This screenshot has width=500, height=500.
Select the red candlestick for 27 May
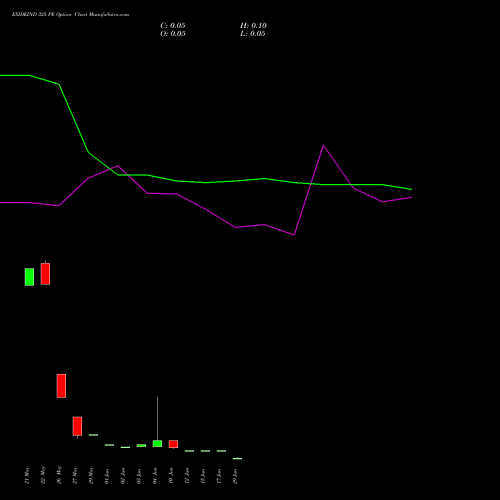pyautogui.click(x=77, y=426)
